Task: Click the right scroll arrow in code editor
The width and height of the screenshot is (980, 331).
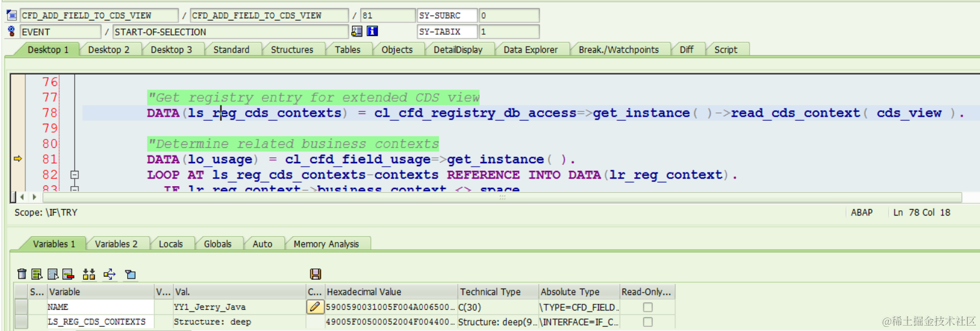Action: click(34, 197)
